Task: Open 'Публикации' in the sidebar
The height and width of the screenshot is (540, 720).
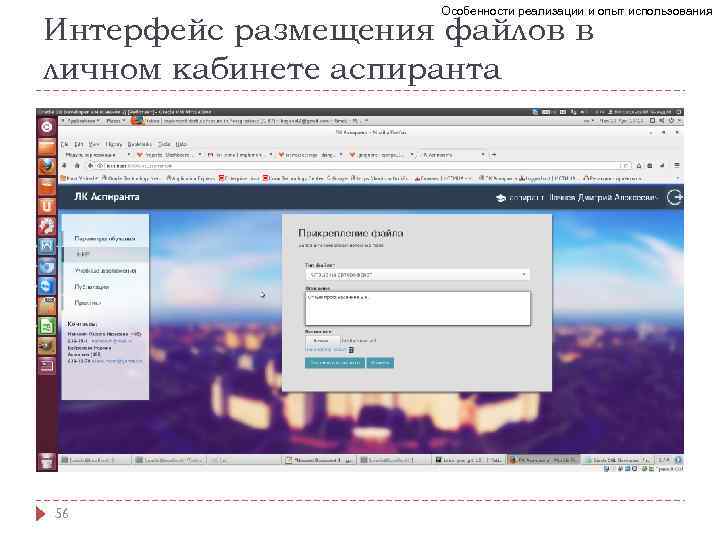Action: point(91,287)
